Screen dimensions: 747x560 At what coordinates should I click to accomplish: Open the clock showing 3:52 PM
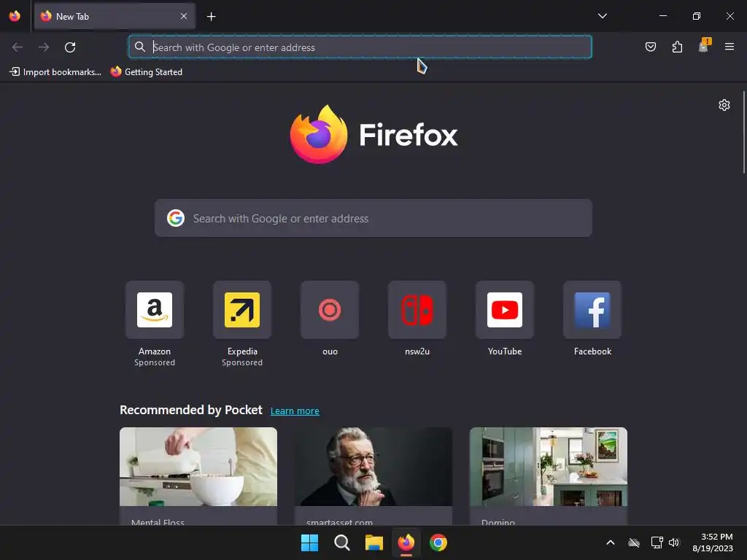point(713,542)
